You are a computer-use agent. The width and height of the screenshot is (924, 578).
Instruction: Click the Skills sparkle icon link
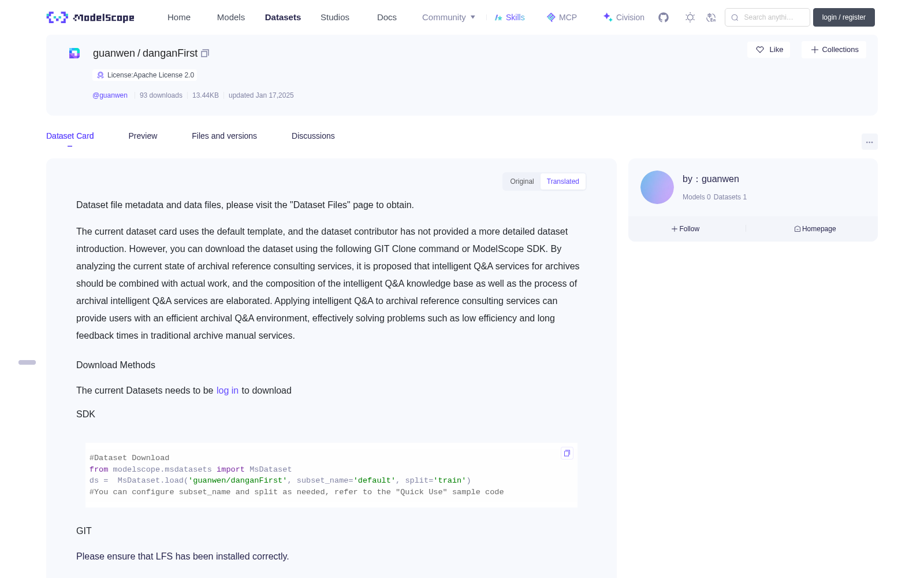click(509, 17)
